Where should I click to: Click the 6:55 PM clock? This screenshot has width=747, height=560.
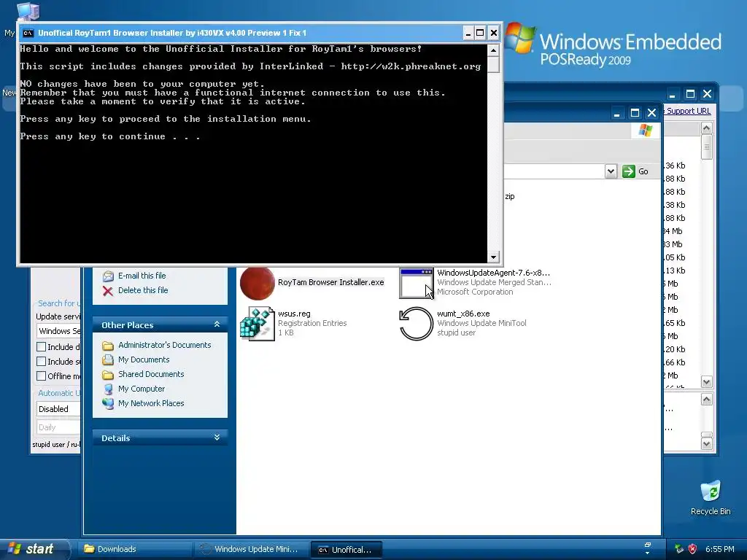(x=719, y=549)
